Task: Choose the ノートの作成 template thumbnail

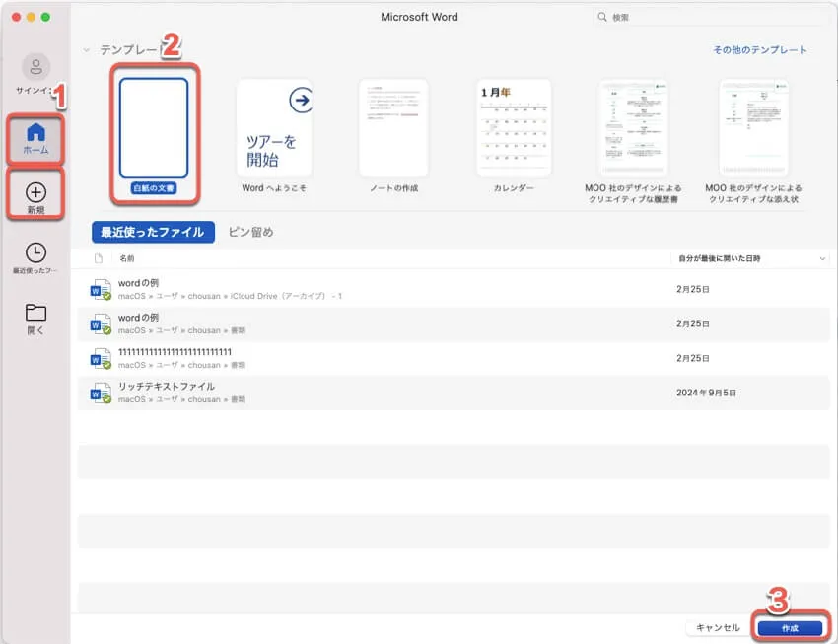Action: pos(393,127)
